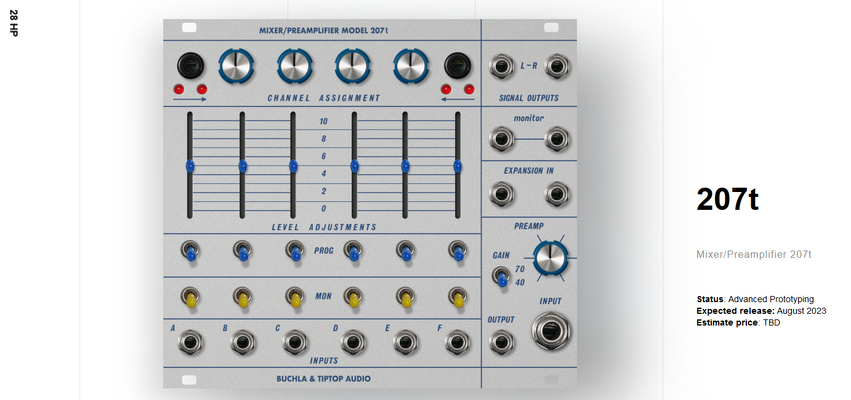
Task: Click the Mixer/Preamplifier 207t subtitle
Action: click(x=754, y=254)
